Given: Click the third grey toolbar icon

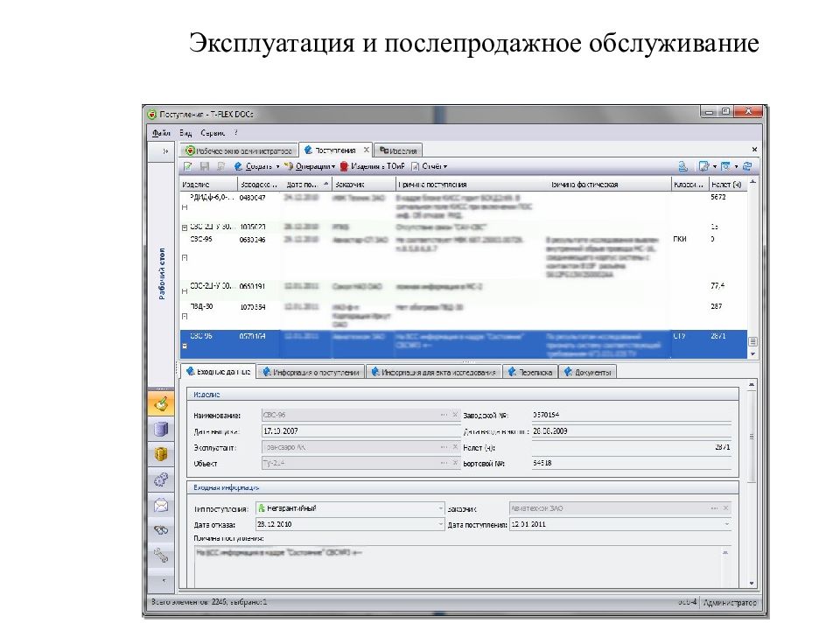Looking at the screenshot, I should coord(220,166).
